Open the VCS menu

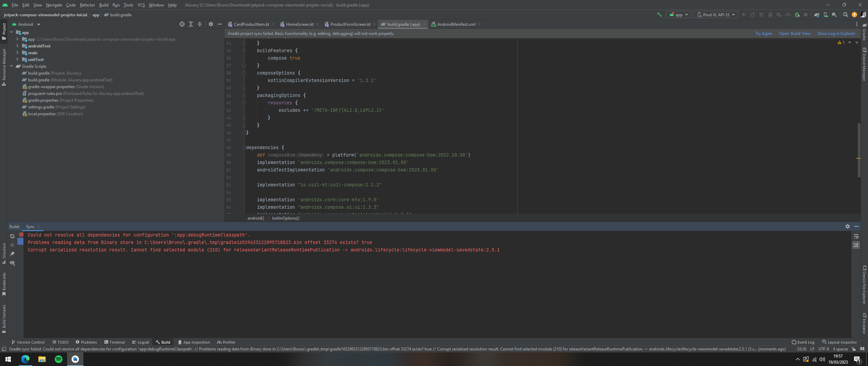point(141,5)
